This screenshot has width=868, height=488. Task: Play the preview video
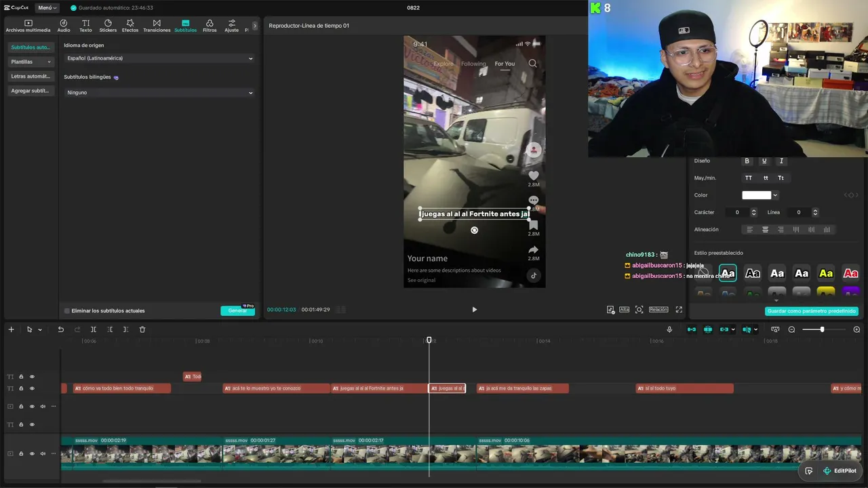pyautogui.click(x=474, y=310)
